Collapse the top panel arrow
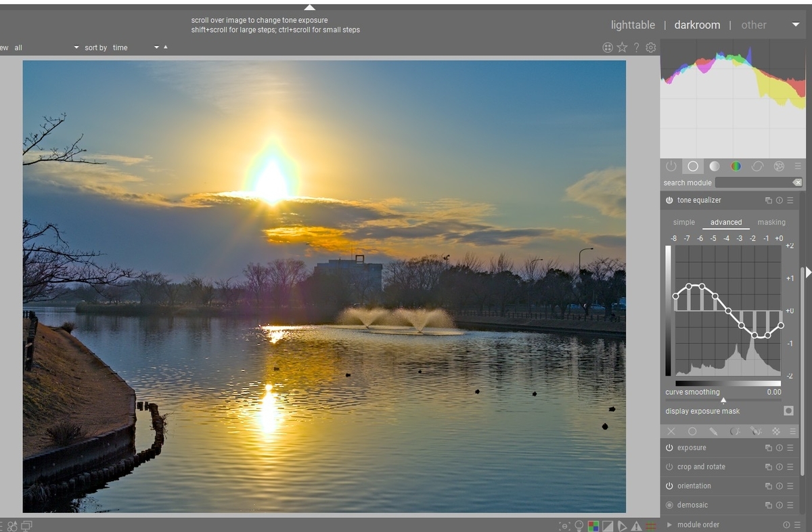This screenshot has width=812, height=532. click(309, 7)
